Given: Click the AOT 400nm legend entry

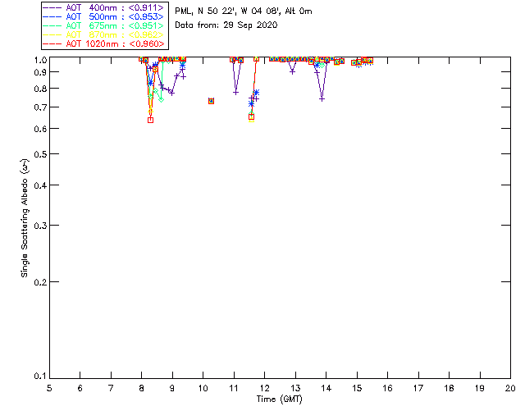Looking at the screenshot, I should click(103, 7).
